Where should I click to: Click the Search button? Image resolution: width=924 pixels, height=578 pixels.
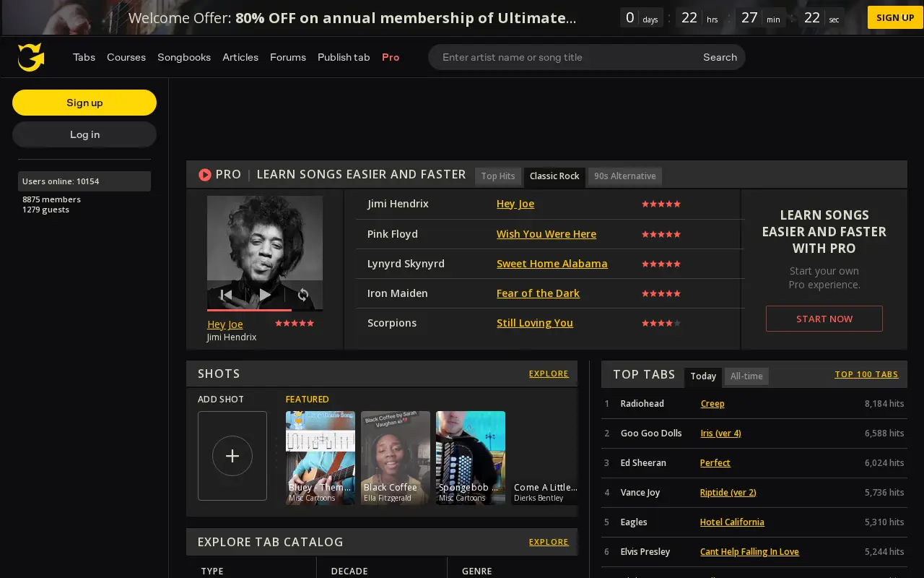pyautogui.click(x=720, y=57)
